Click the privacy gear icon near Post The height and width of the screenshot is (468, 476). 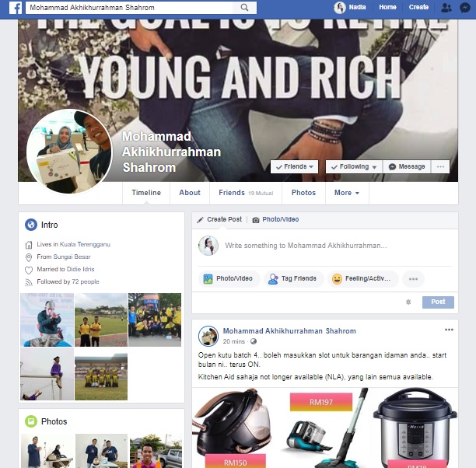click(x=408, y=302)
